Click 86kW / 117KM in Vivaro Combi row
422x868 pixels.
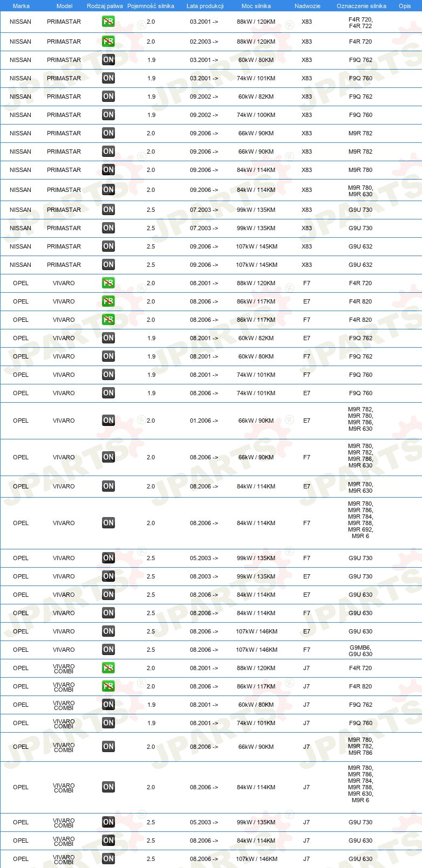(x=256, y=686)
